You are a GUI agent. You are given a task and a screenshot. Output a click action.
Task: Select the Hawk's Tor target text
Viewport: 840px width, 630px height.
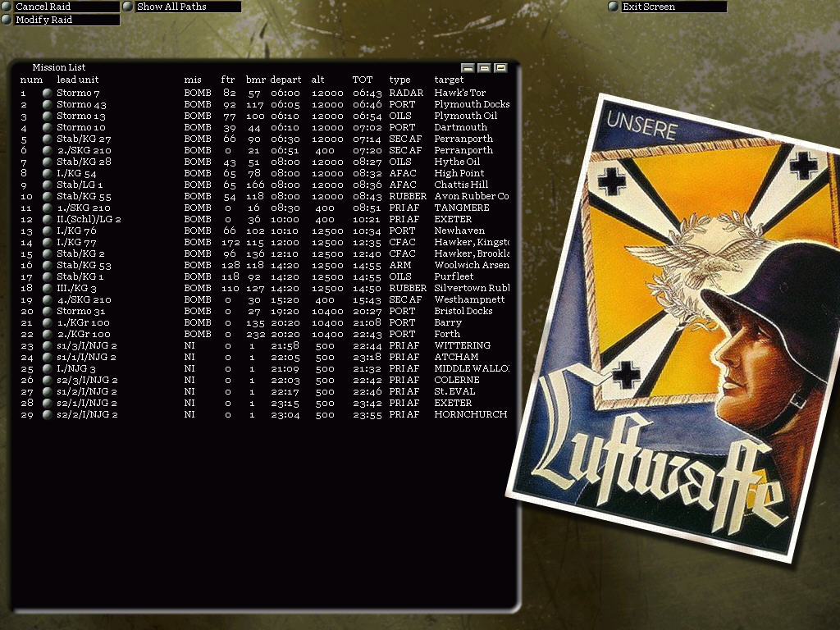pyautogui.click(x=459, y=93)
